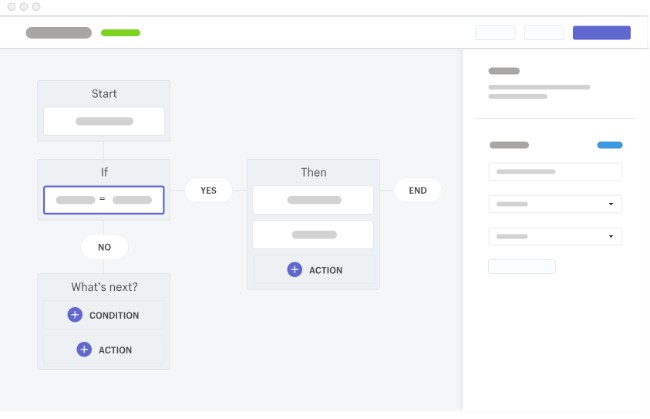Click plus icon beside CONDITION
This screenshot has height=419, width=650.
[x=75, y=315]
